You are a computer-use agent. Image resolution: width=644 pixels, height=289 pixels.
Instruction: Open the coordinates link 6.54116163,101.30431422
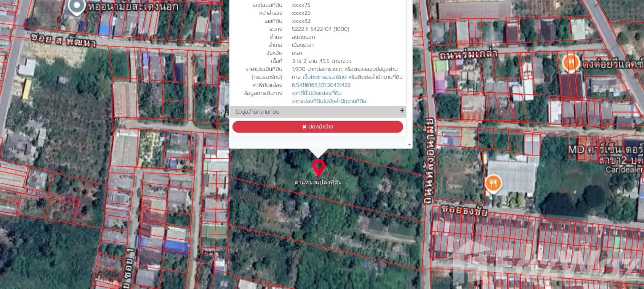pyautogui.click(x=321, y=85)
